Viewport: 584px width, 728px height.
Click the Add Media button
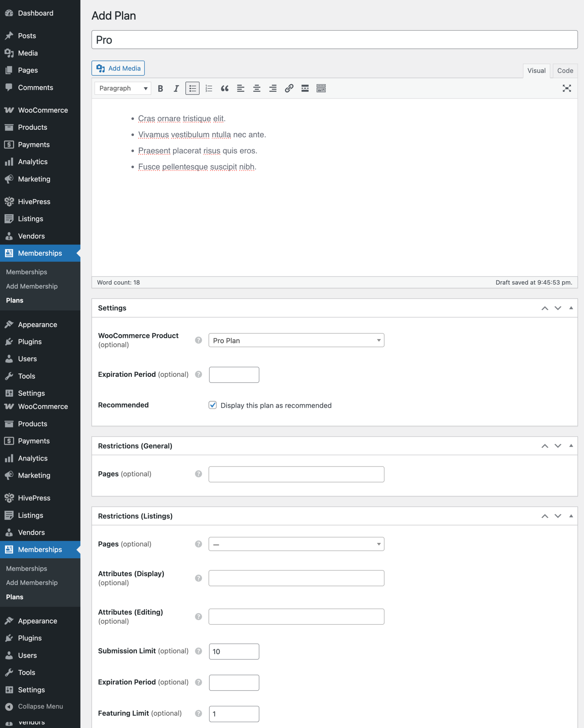coord(118,68)
